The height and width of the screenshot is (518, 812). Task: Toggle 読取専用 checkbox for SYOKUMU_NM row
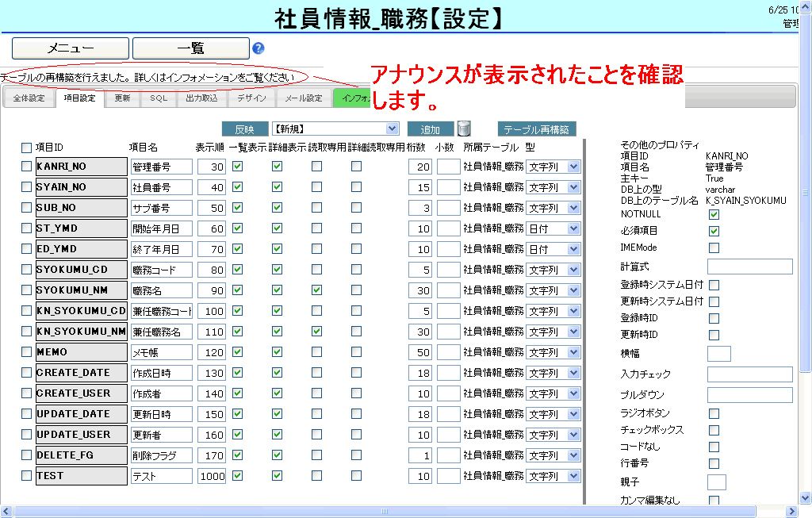(x=316, y=290)
